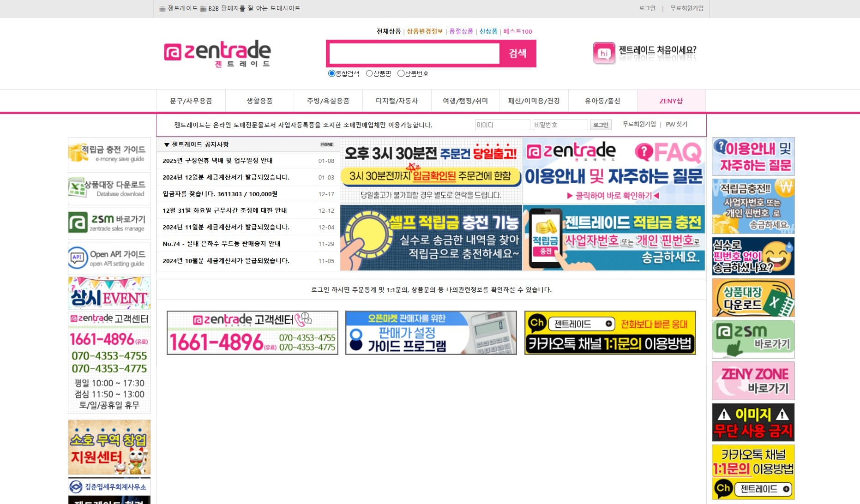This screenshot has height=504, width=860.
Task: Open 전체상품 link above search
Action: (x=389, y=31)
